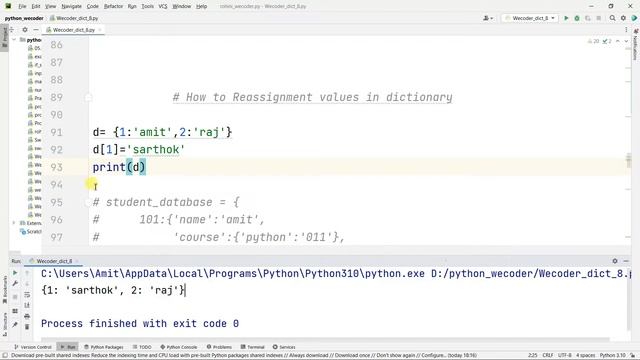Hide the Project panel with the minus icon

click(36, 30)
